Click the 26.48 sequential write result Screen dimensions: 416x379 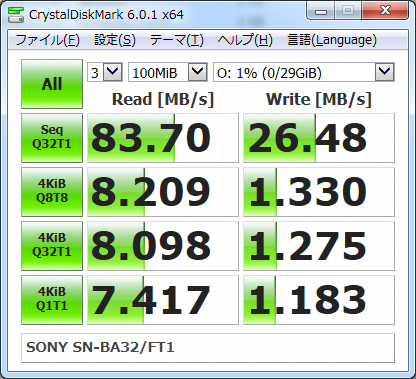(x=319, y=138)
